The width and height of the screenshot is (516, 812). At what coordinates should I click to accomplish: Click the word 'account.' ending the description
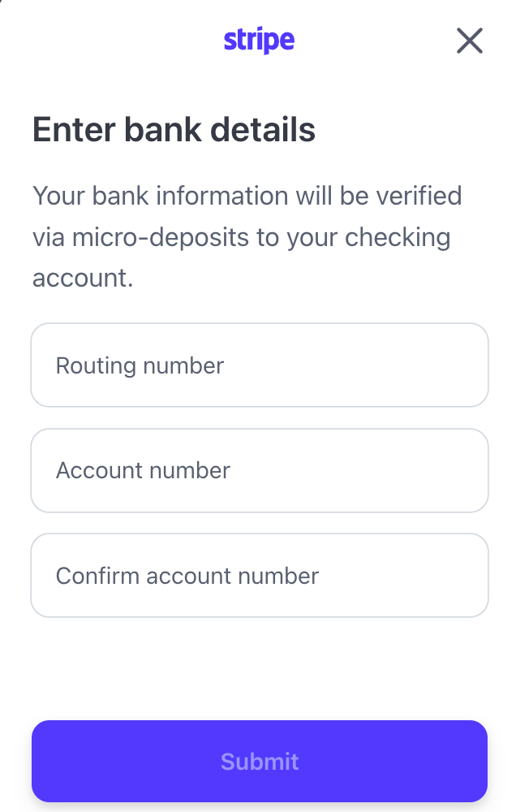[82, 279]
